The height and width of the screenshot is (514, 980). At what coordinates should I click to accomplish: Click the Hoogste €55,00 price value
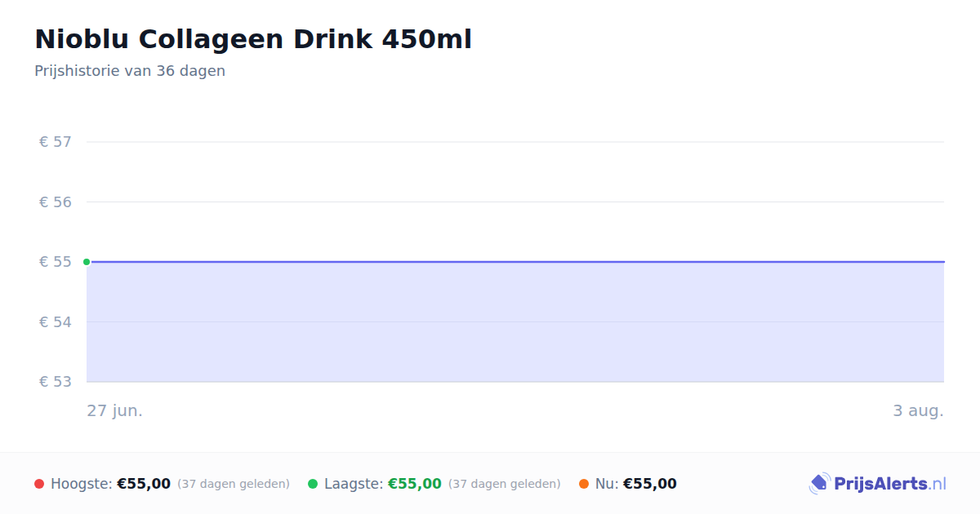pyautogui.click(x=144, y=484)
